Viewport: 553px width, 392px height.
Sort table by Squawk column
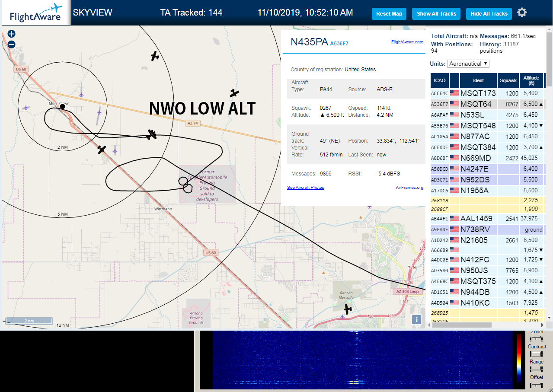508,80
